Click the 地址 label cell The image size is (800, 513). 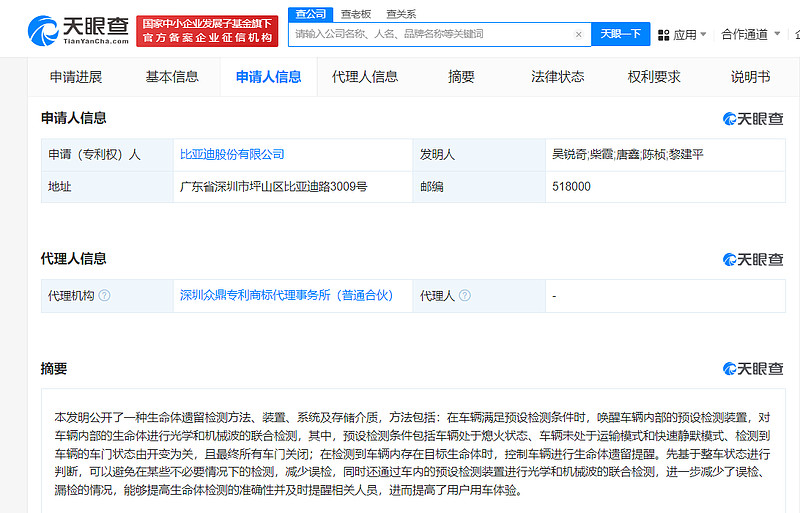point(107,187)
